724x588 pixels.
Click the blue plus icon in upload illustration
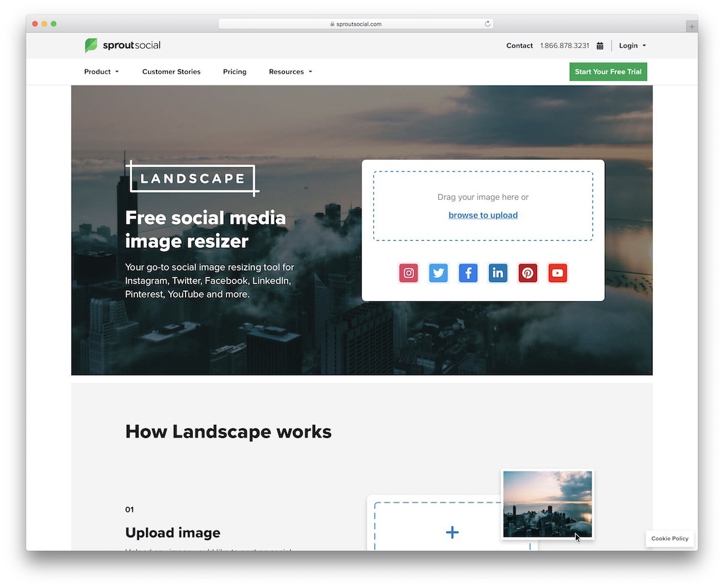pos(453,532)
